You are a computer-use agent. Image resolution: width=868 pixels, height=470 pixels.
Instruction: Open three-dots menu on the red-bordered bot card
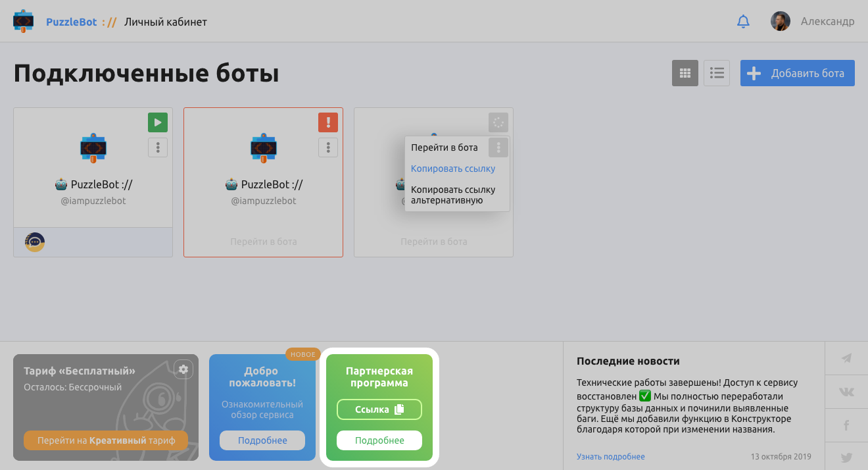[328, 147]
